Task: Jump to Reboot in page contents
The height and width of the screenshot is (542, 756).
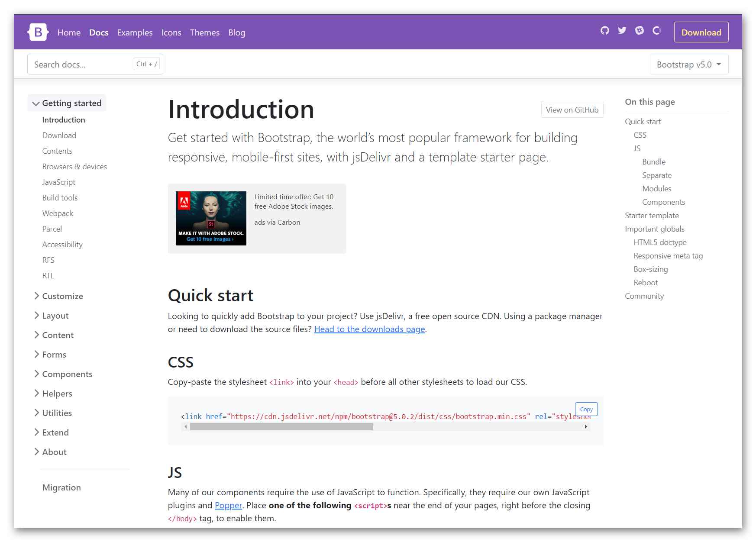Action: (x=646, y=282)
